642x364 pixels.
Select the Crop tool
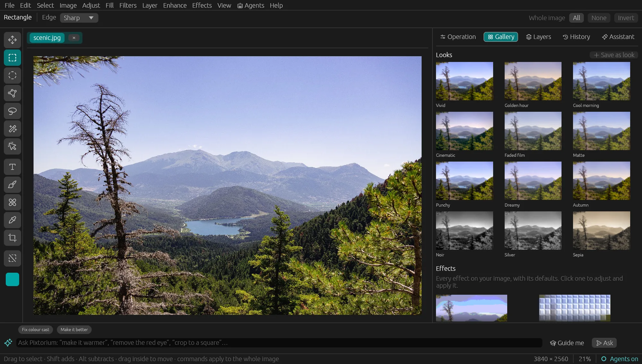coord(13,238)
